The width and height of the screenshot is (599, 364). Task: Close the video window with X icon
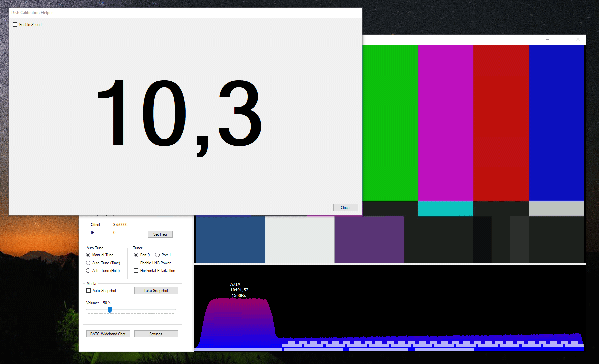point(578,39)
